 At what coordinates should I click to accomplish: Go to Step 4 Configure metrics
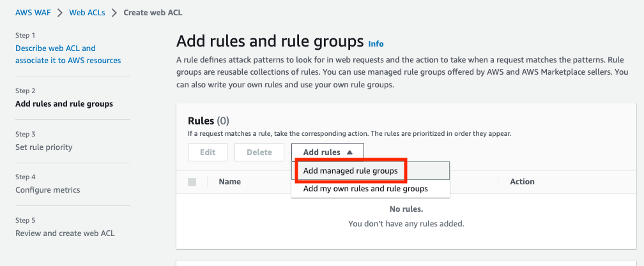(47, 190)
